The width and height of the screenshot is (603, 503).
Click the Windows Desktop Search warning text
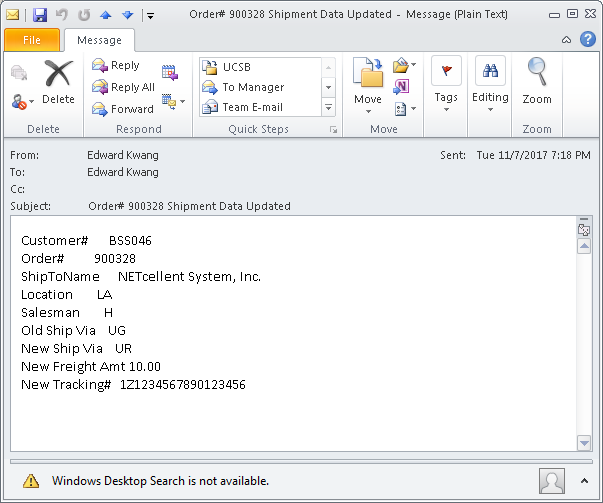point(160,481)
